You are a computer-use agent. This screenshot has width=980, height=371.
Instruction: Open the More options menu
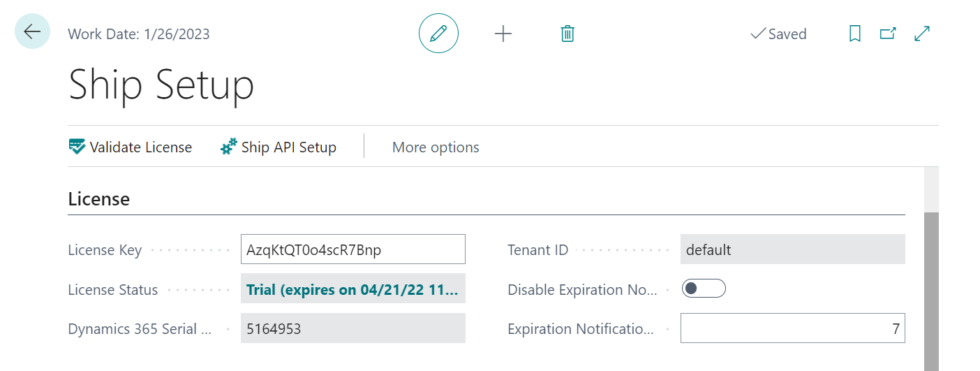(x=436, y=147)
